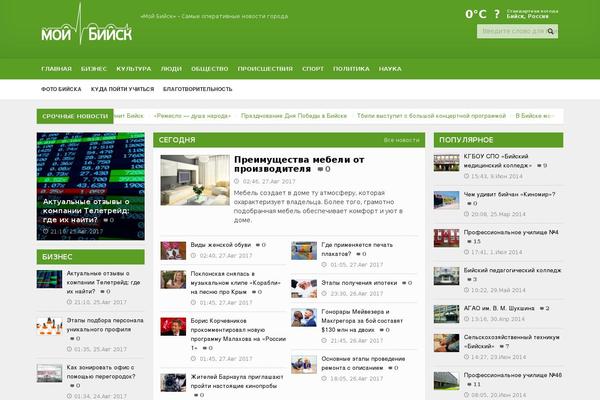Open popular item Профессиональное училище №46
600x400 pixels.
point(513,375)
